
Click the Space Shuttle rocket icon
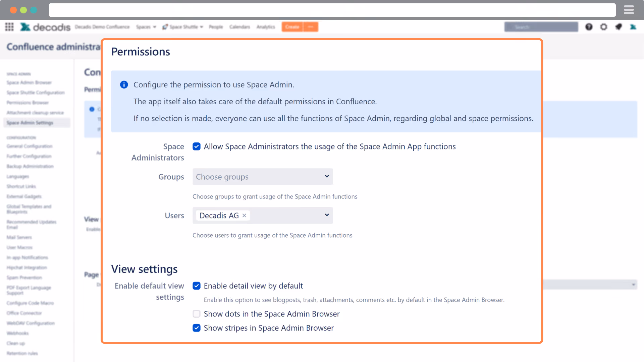coord(165,27)
